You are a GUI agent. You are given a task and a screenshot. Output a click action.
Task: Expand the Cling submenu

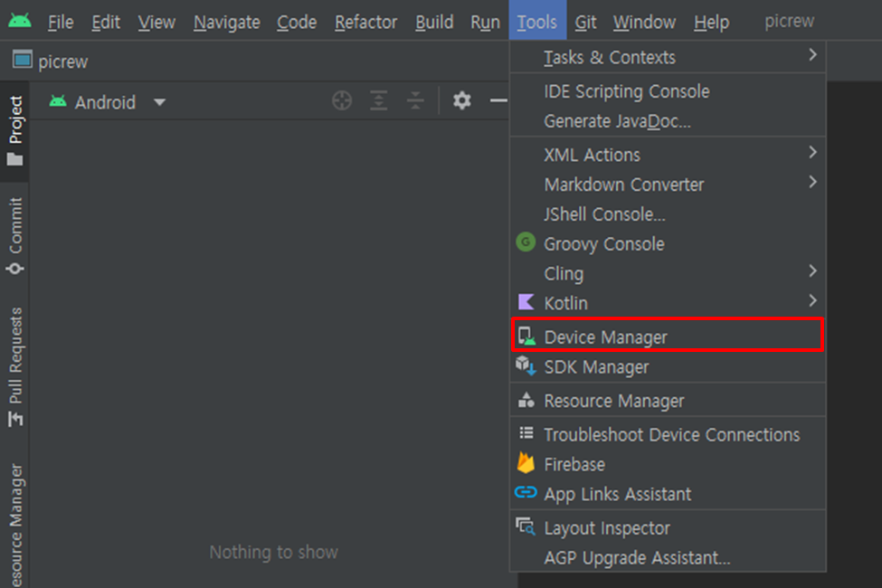tap(667, 273)
